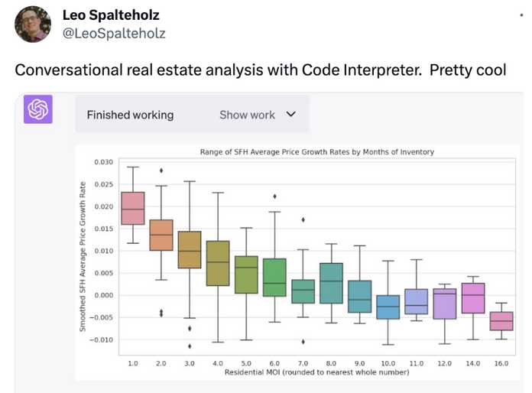Screen dimensions: 532x393
Task: Click the pink box for MOI 1.0
Action: 133,208
